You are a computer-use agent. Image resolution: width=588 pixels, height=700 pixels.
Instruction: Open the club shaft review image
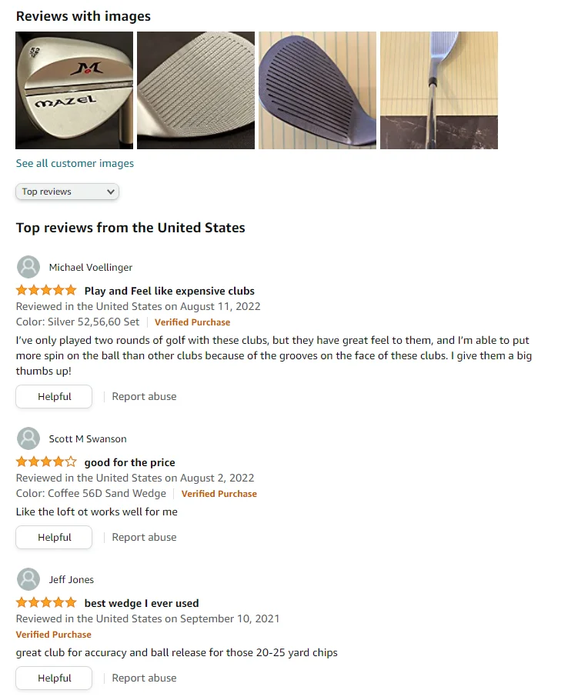tap(439, 90)
